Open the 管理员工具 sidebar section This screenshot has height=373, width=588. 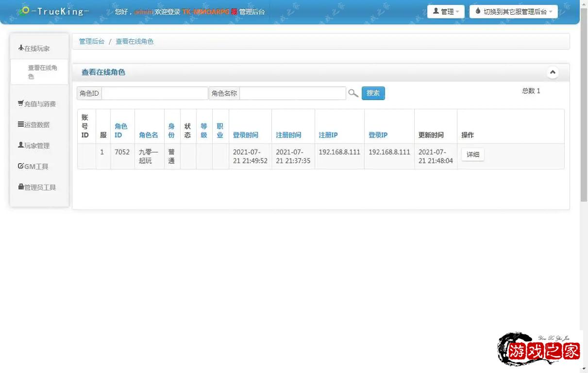pos(37,187)
